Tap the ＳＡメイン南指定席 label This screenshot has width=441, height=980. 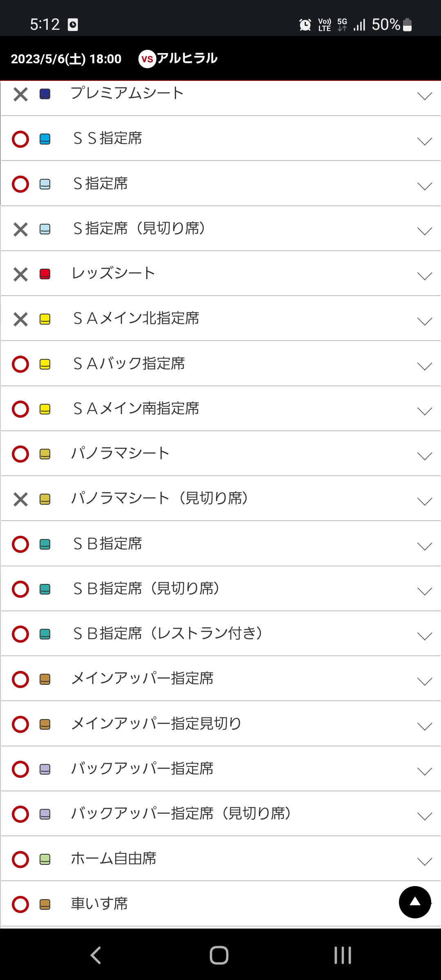(x=136, y=409)
